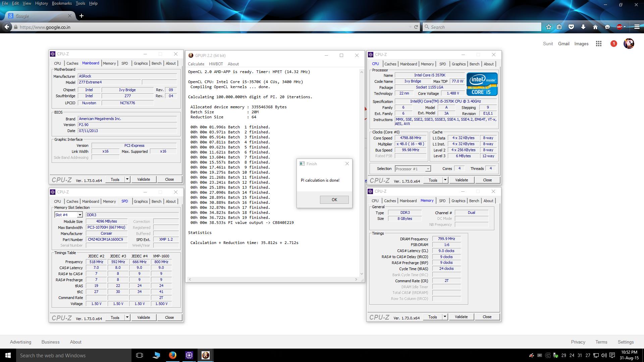Open the Calculate menu in GPUPI

(196, 64)
